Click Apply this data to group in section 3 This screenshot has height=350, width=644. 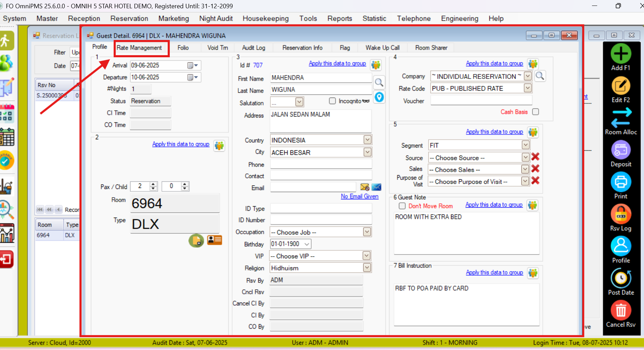click(337, 63)
